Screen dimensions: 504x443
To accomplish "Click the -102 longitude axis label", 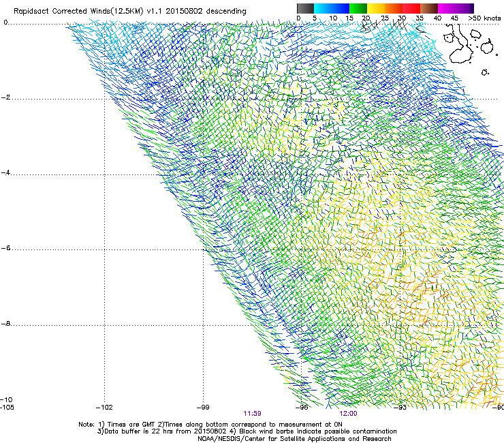I will click(x=104, y=408).
